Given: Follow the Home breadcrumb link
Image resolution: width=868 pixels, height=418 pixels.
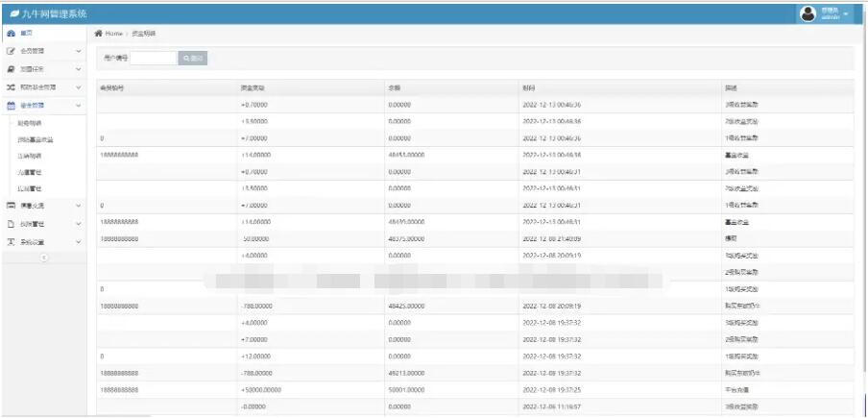Looking at the screenshot, I should click(x=114, y=34).
